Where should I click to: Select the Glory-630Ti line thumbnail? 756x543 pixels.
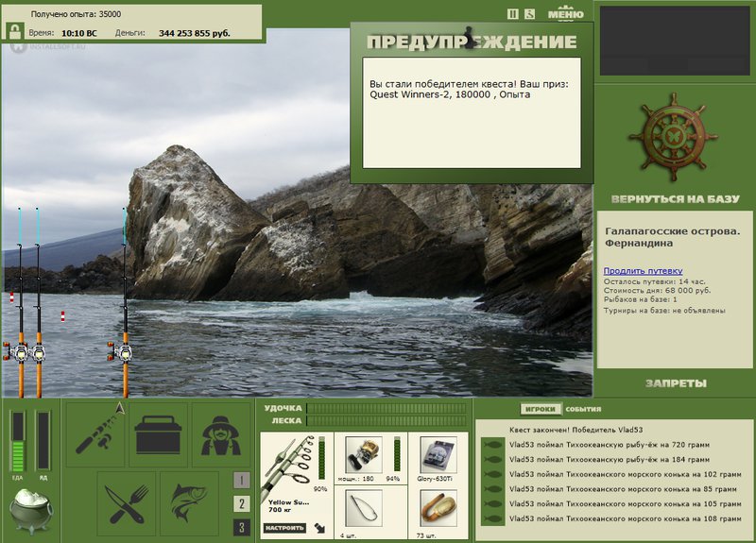tap(438, 456)
